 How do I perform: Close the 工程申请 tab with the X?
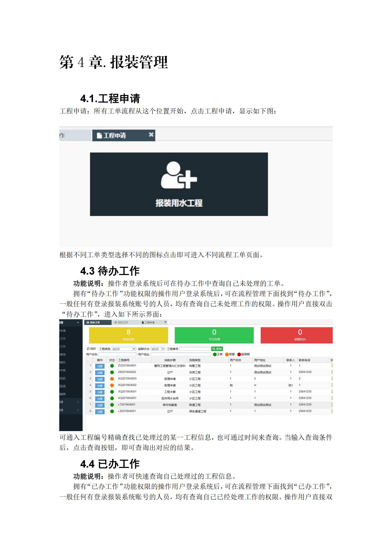[x=151, y=134]
